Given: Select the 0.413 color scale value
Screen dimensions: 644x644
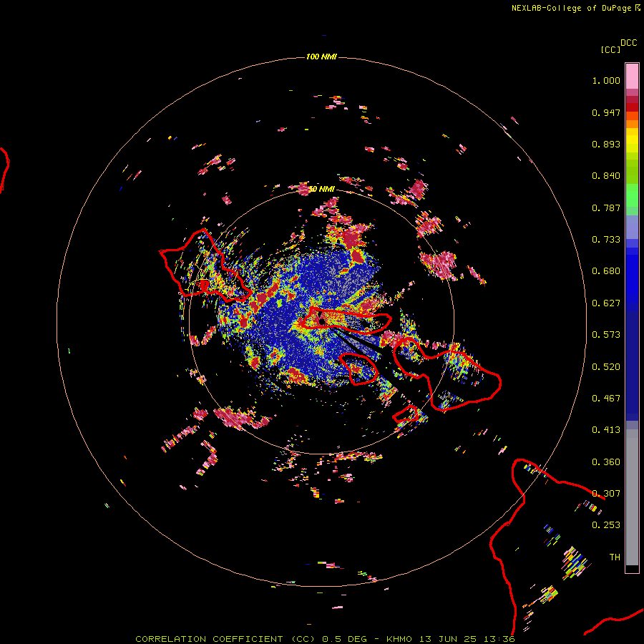Looking at the screenshot, I should click(606, 430).
